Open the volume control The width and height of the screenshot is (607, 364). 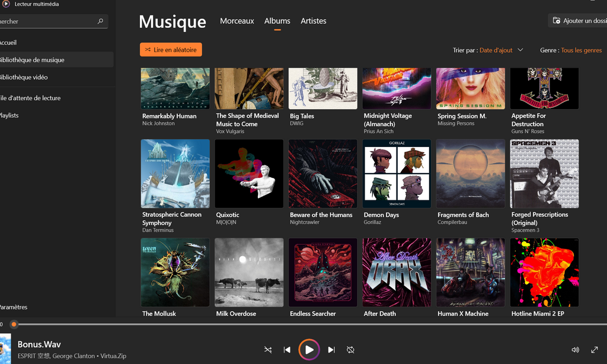[575, 350]
